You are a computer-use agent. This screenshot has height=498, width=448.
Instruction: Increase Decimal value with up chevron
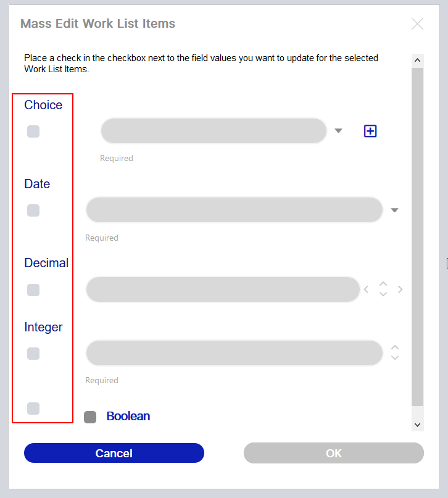383,284
